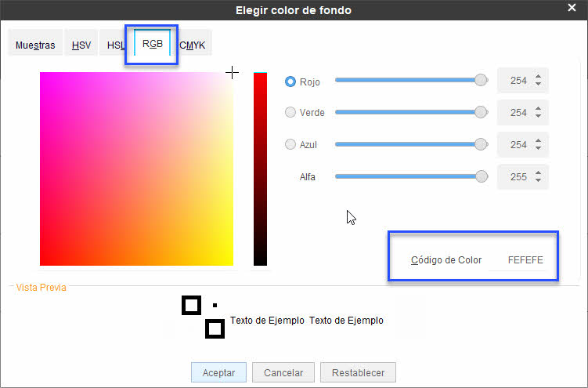
Task: Click the Alfa slider handle
Action: (482, 176)
